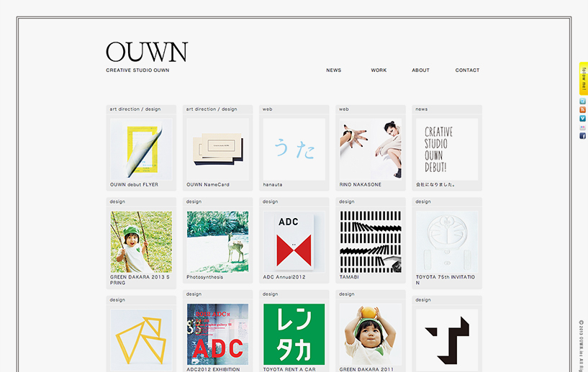The image size is (588, 372).
Task: Open the black angular logo thumbnail
Action: pos(447,340)
